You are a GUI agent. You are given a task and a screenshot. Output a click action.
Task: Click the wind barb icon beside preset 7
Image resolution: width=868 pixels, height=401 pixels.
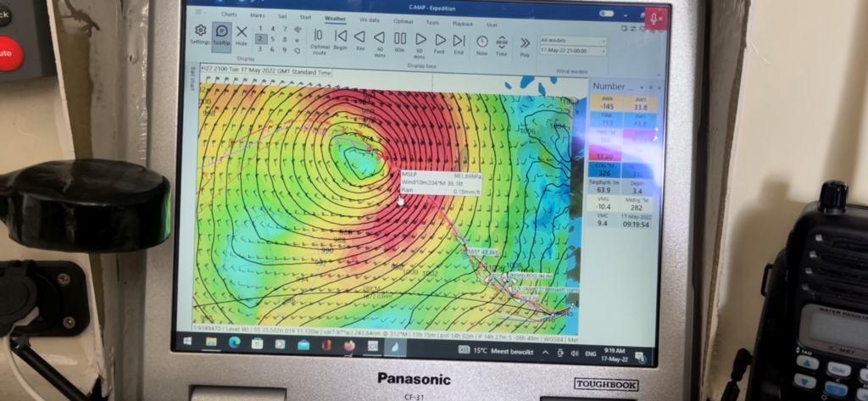(x=298, y=30)
